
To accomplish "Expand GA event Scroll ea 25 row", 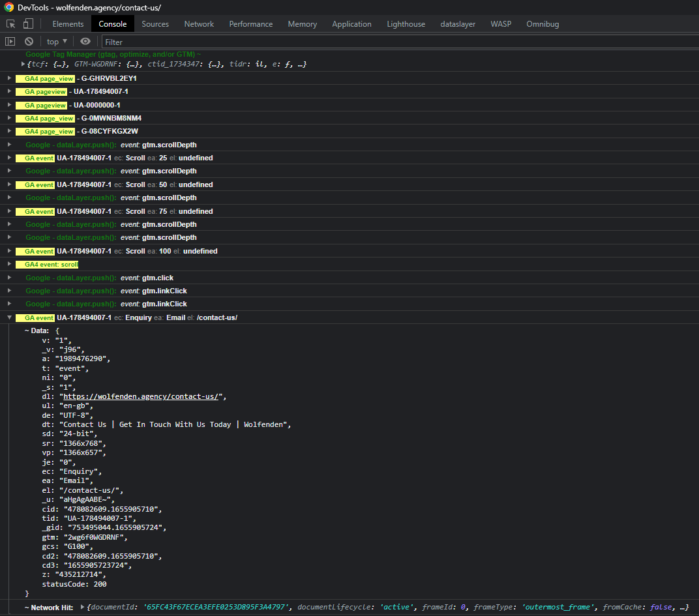I will click(9, 158).
